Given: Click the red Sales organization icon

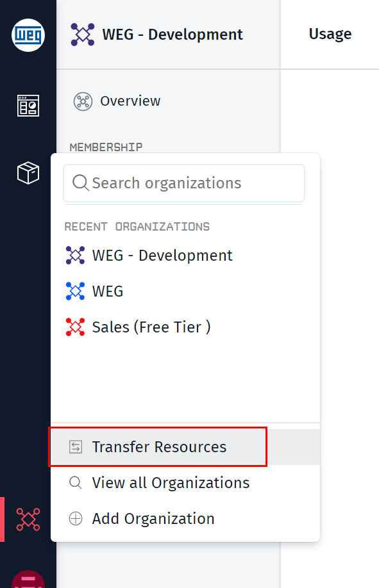Looking at the screenshot, I should [x=75, y=327].
